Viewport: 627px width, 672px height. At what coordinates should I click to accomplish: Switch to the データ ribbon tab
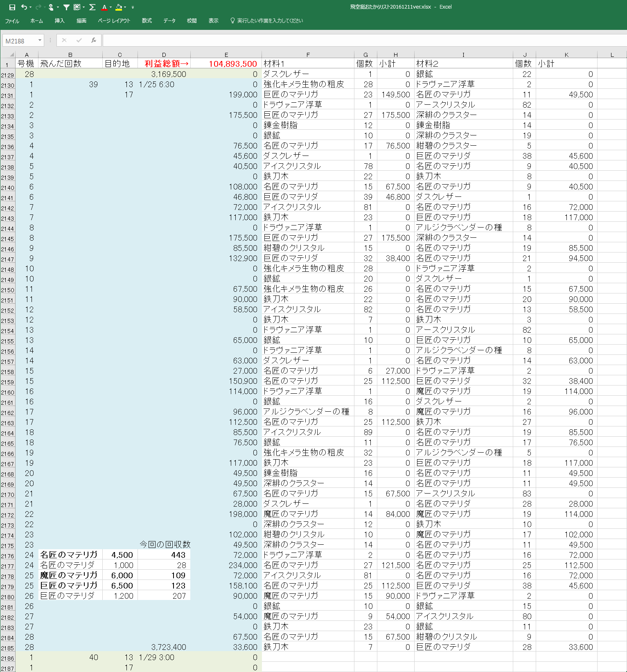169,20
